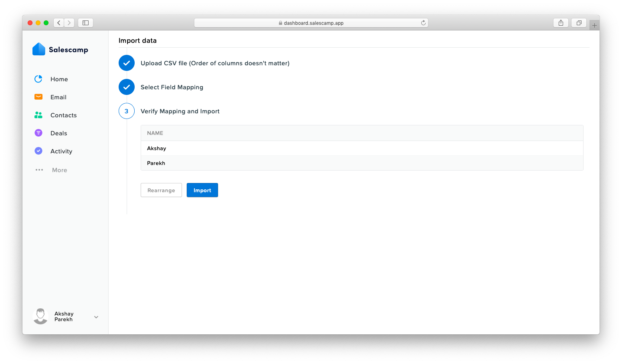Click the 'Import data' page heading
Viewport: 622px width, 364px height.
point(137,40)
